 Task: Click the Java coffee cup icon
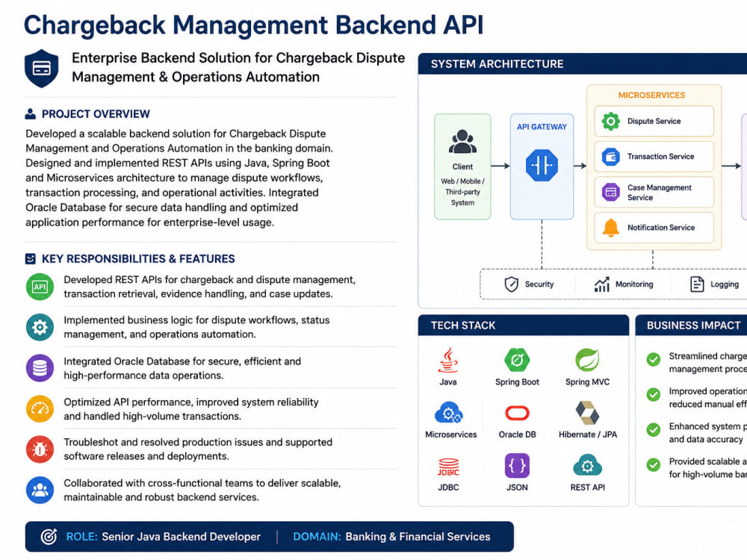(447, 360)
